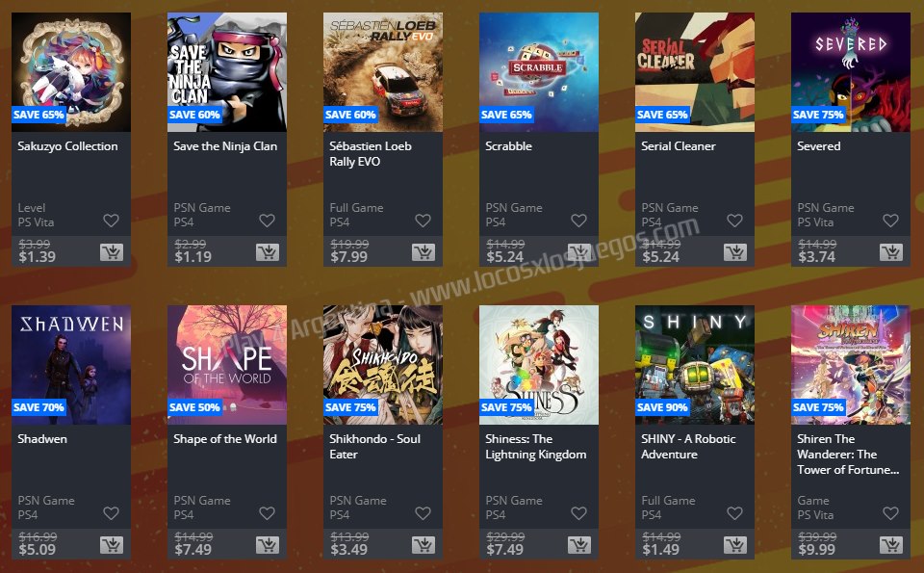The height and width of the screenshot is (573, 924).
Task: Toggle wishlist heart for Shiness: The Lightning Kingdom
Action: pos(578,513)
